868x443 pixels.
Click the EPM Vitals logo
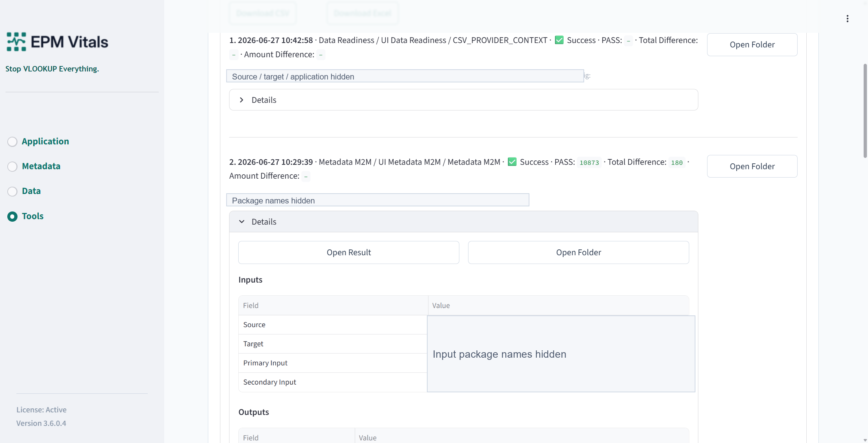point(57,42)
